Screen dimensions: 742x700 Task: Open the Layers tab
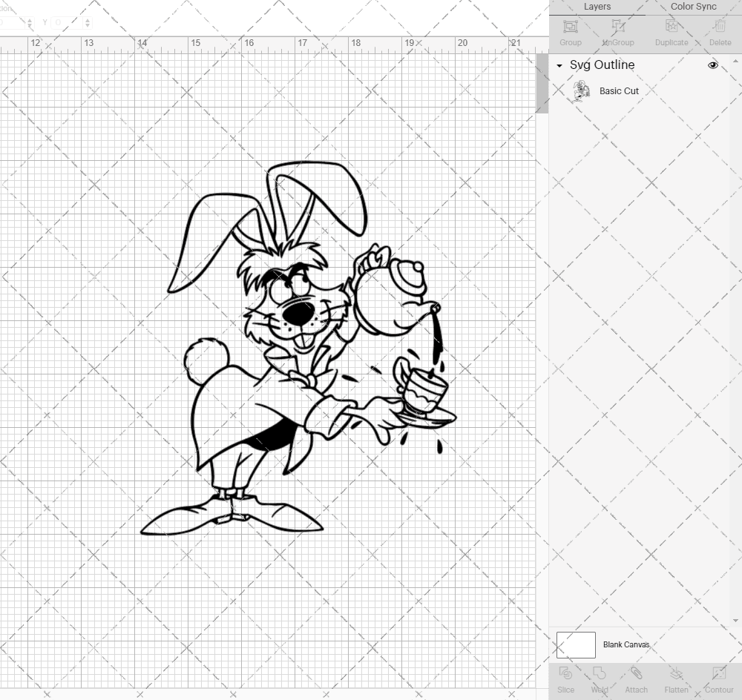tap(597, 7)
